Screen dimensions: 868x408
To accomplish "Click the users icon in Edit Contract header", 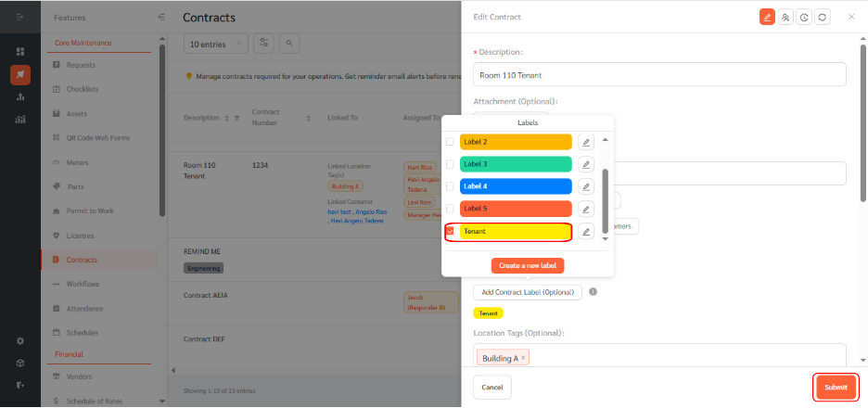I will [x=785, y=17].
